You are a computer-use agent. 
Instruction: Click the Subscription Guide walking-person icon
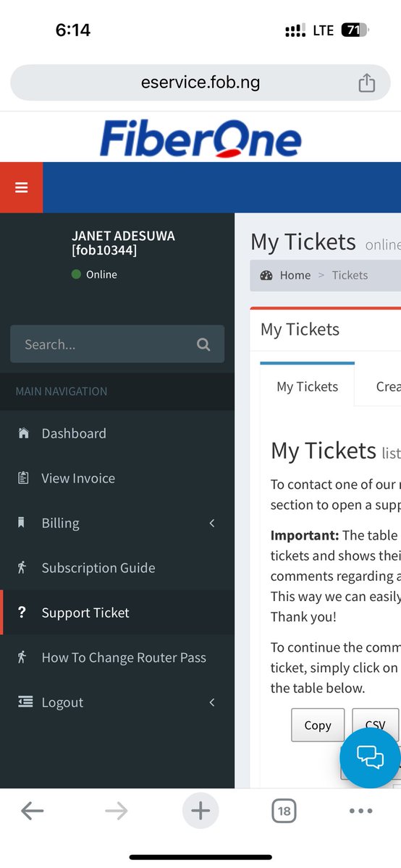point(22,568)
